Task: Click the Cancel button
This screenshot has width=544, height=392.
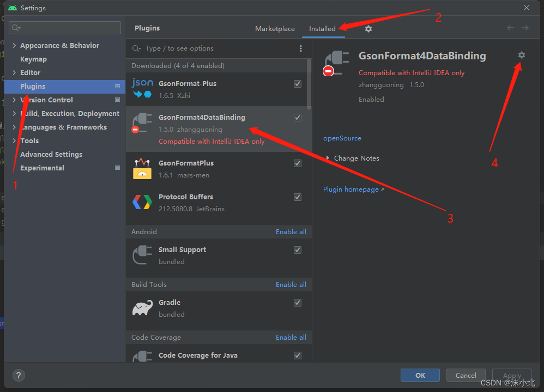Action: click(x=466, y=375)
